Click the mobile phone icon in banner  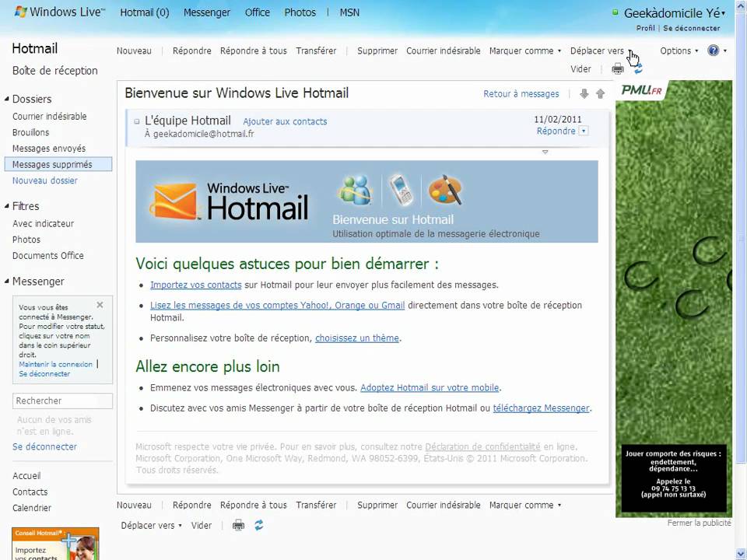(402, 190)
